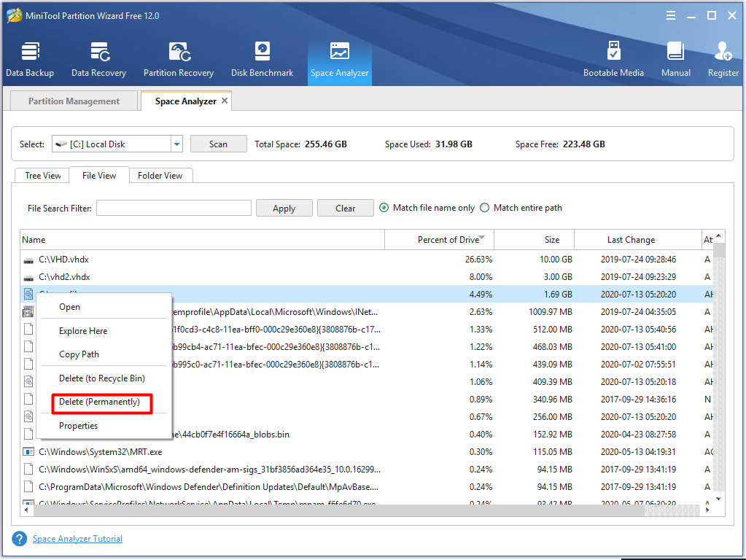Click the image file icon in 1009.97 MB row
Image resolution: width=746 pixels, height=560 pixels.
click(28, 311)
